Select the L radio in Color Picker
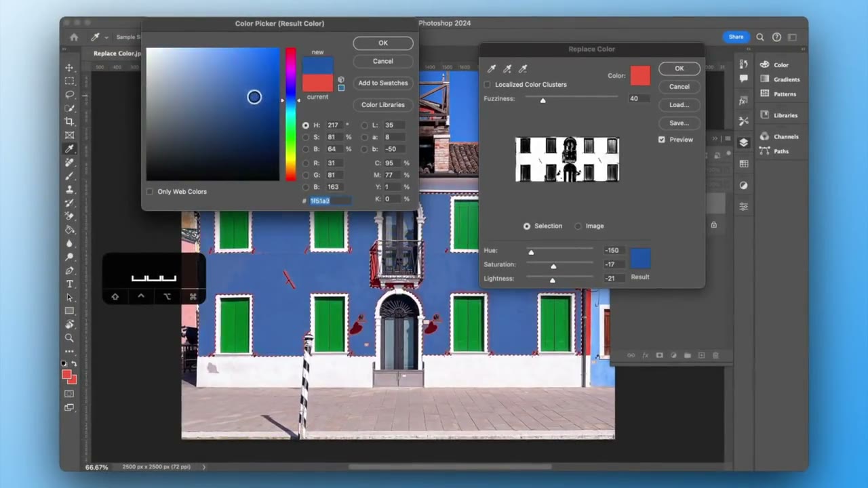Viewport: 868px width, 488px height. point(364,125)
